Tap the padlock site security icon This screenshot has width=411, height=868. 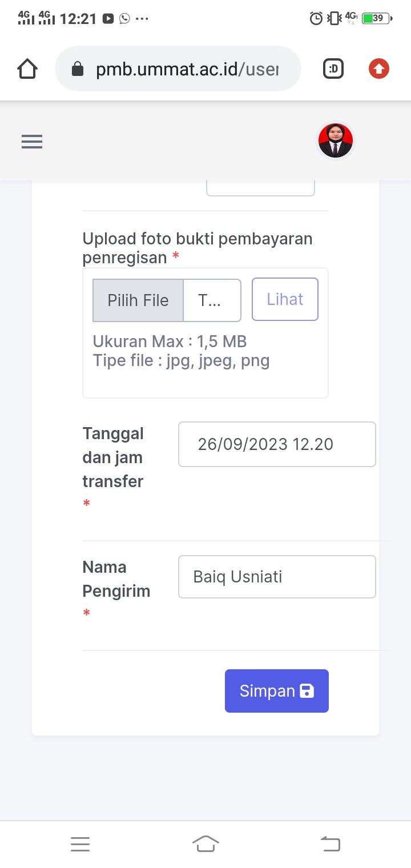[77, 70]
